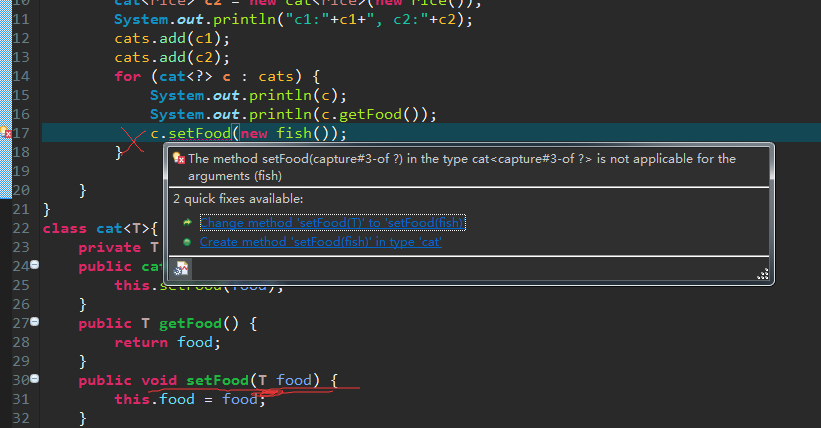Click line number 20 in the gutter
821x428 pixels.
click(x=20, y=190)
